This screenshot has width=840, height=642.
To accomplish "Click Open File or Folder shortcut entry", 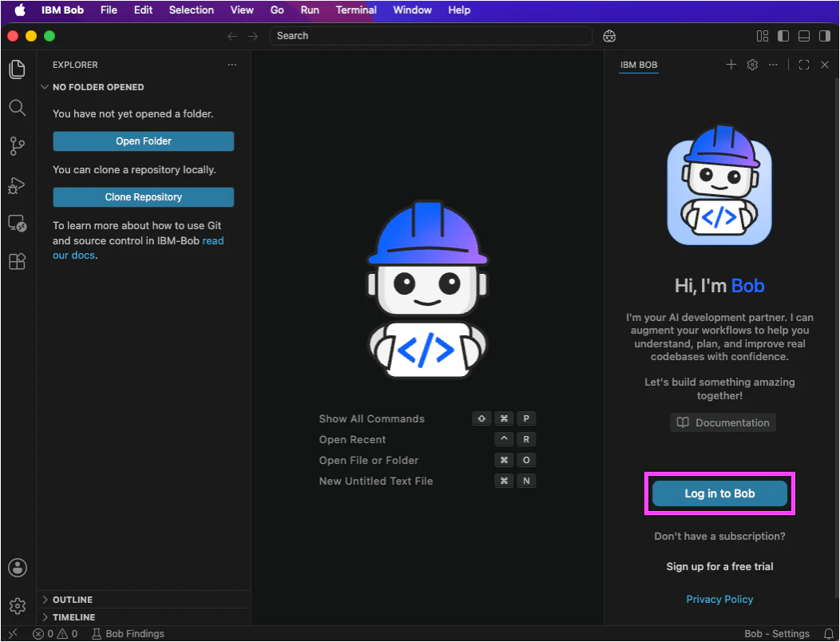I will (x=427, y=460).
